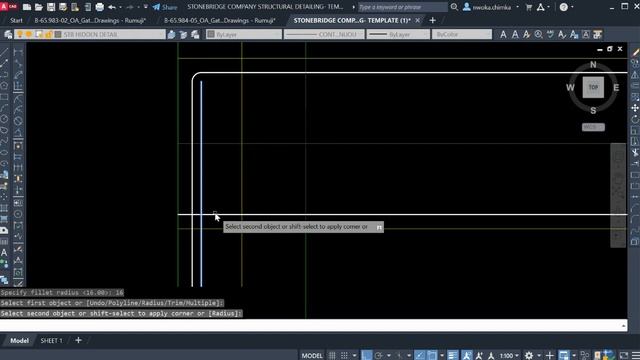Click the N direction on ViewCube compass

593,64
